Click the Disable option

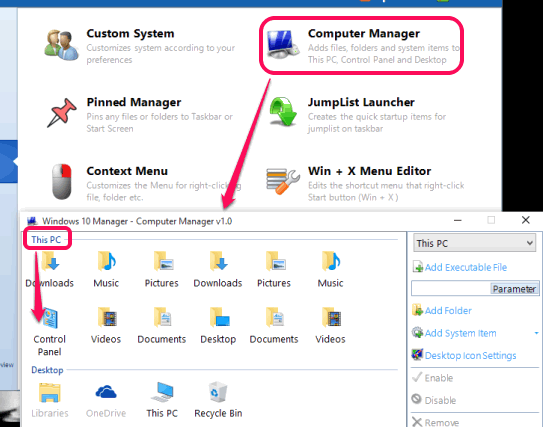(434, 400)
